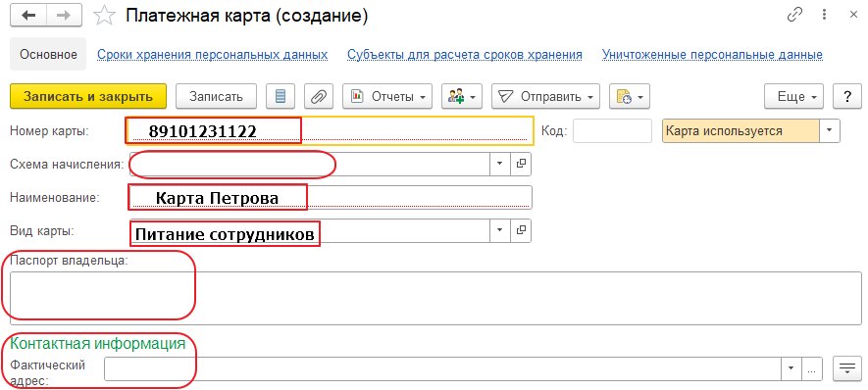Click the Записать button

click(216, 96)
